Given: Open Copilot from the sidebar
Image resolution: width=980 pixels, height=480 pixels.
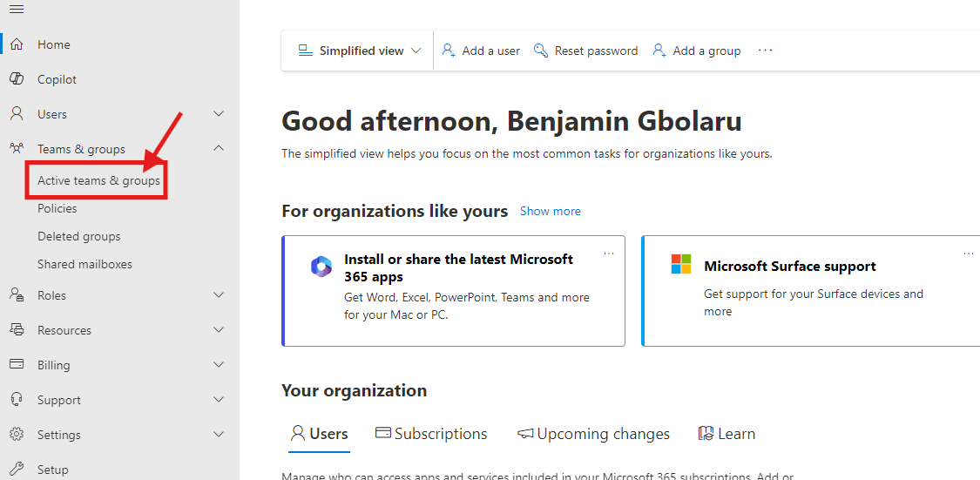Looking at the screenshot, I should click(57, 79).
